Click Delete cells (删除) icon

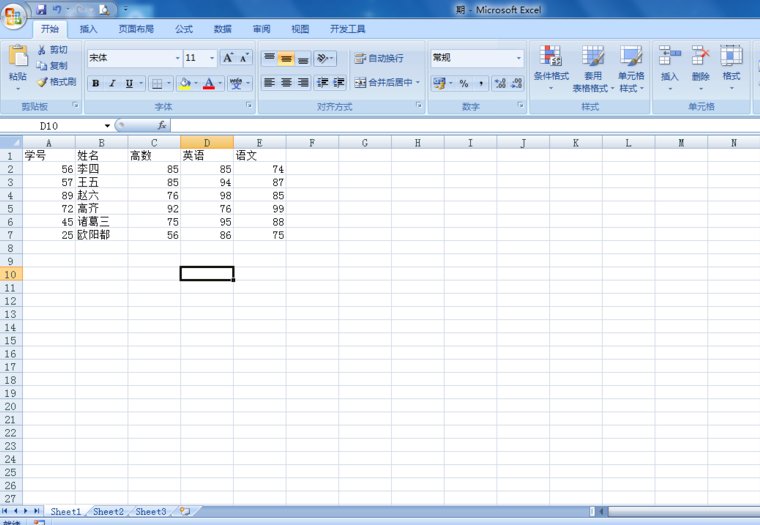pos(700,56)
